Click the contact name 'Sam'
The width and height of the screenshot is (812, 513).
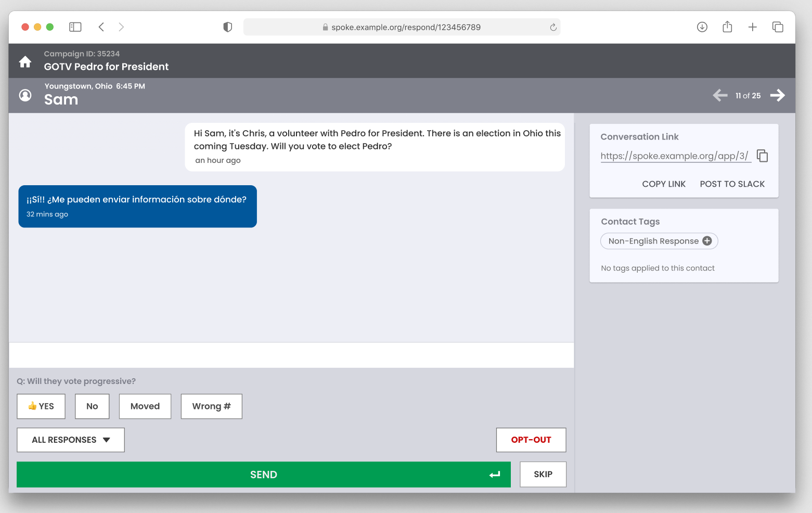(x=61, y=99)
